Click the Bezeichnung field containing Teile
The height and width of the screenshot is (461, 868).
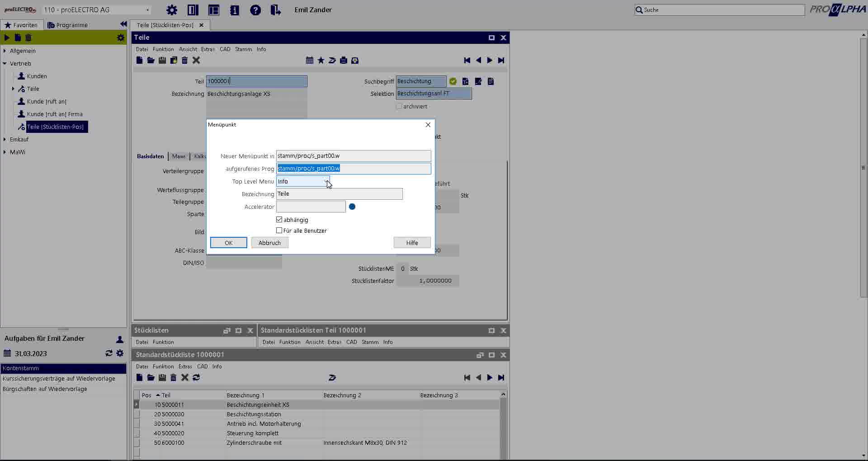click(340, 194)
